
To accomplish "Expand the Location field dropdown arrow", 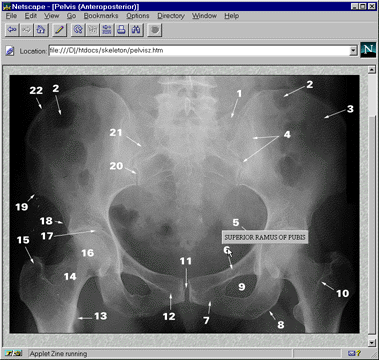I will [353, 51].
